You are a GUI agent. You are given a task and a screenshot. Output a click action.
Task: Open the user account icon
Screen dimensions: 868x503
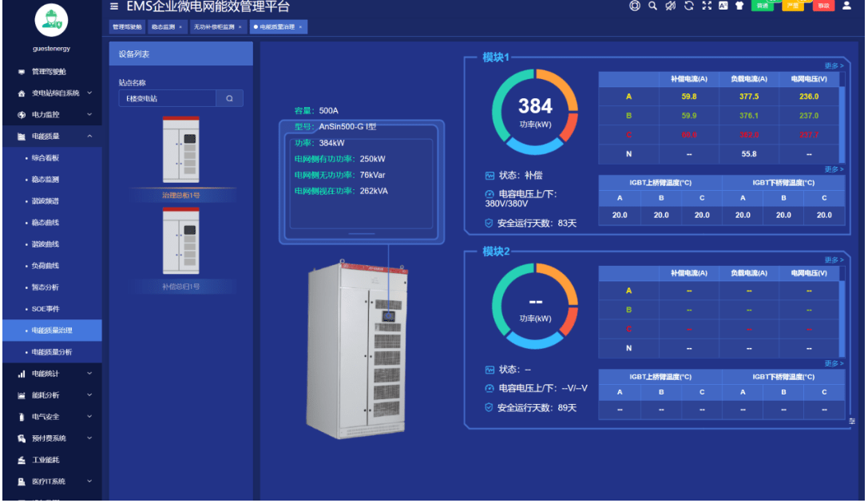[x=846, y=6]
